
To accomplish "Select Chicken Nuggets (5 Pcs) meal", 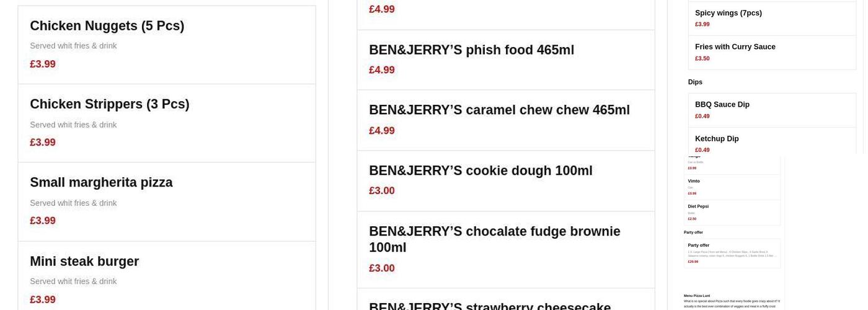I will (x=107, y=26).
